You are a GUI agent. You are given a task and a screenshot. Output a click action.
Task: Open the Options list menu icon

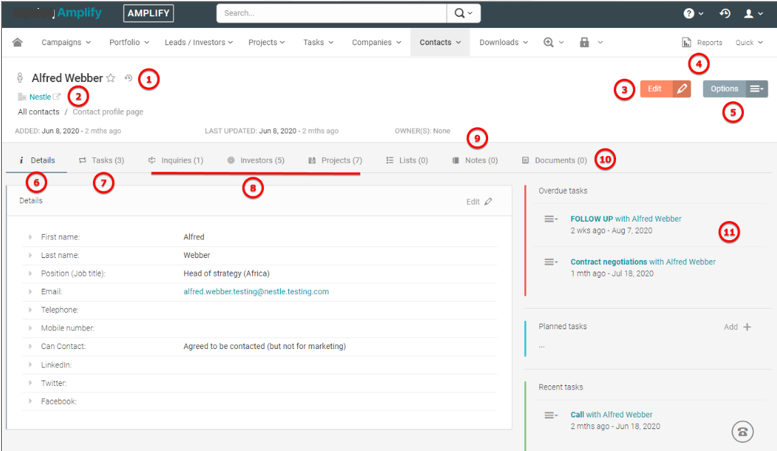click(x=756, y=89)
